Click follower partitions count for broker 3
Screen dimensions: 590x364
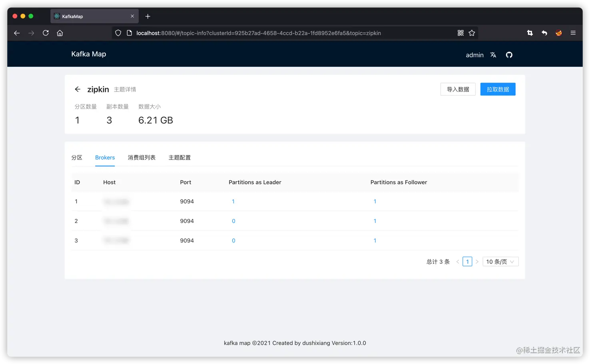[x=375, y=241]
